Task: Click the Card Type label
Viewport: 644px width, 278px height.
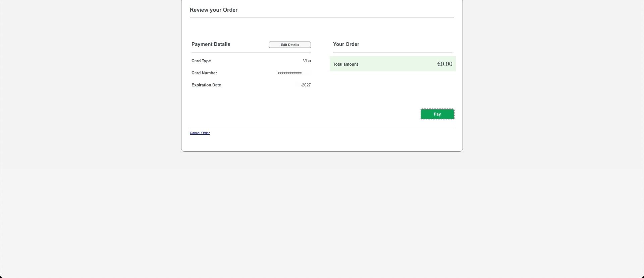Action: click(201, 61)
